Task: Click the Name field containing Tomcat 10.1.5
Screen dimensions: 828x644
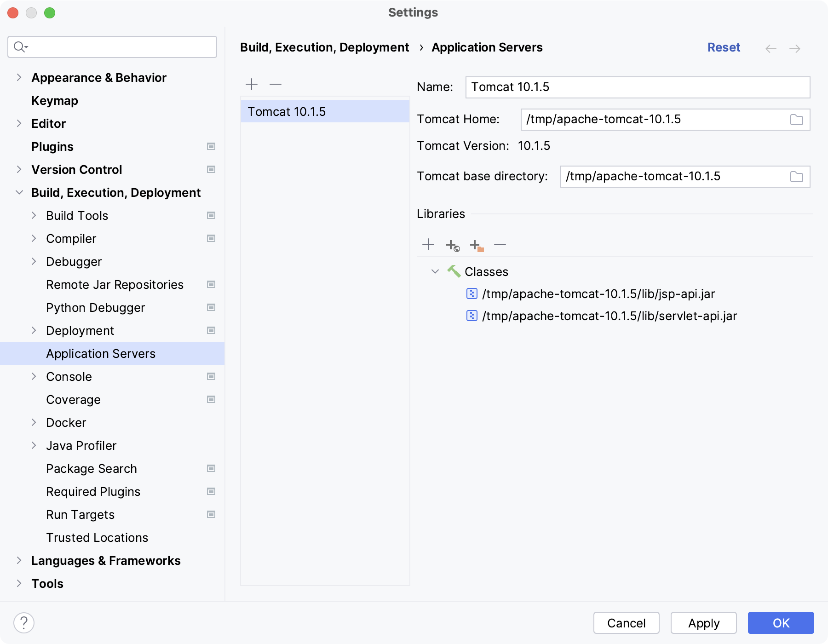Action: click(x=638, y=87)
